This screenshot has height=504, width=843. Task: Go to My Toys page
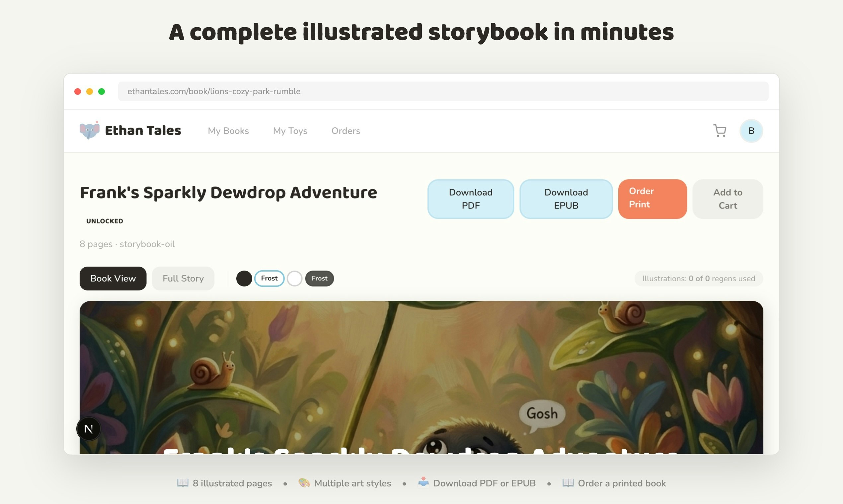[290, 131]
